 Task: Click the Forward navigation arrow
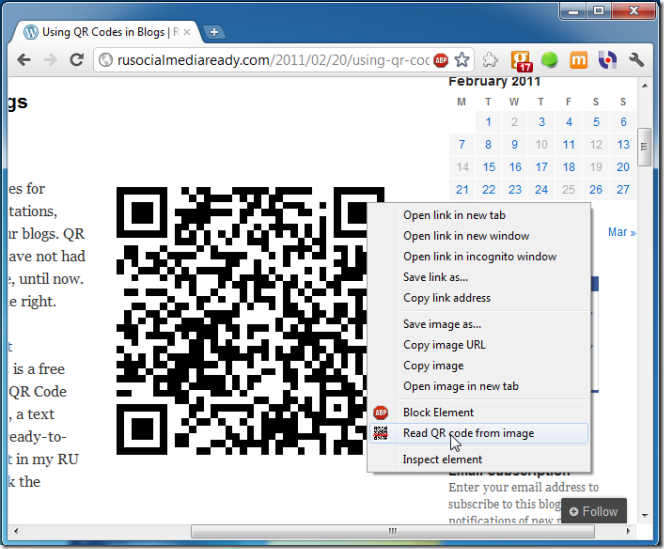click(50, 60)
